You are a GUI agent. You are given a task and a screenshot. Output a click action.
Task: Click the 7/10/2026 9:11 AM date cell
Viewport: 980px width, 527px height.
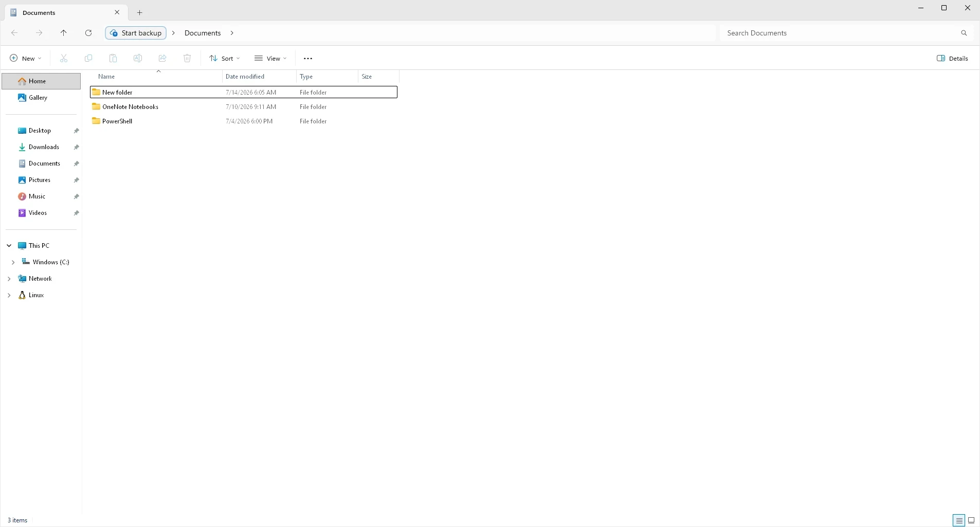(x=251, y=107)
